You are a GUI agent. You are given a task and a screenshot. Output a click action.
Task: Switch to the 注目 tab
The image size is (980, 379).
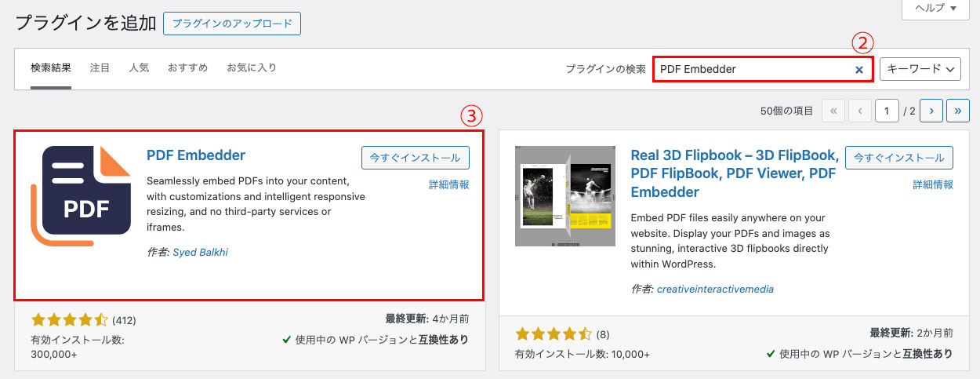(100, 68)
